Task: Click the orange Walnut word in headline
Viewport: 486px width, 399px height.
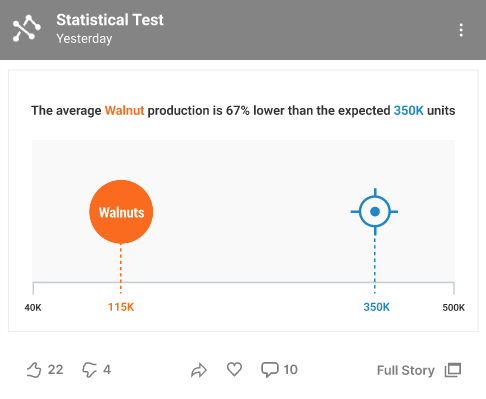Action: point(124,110)
